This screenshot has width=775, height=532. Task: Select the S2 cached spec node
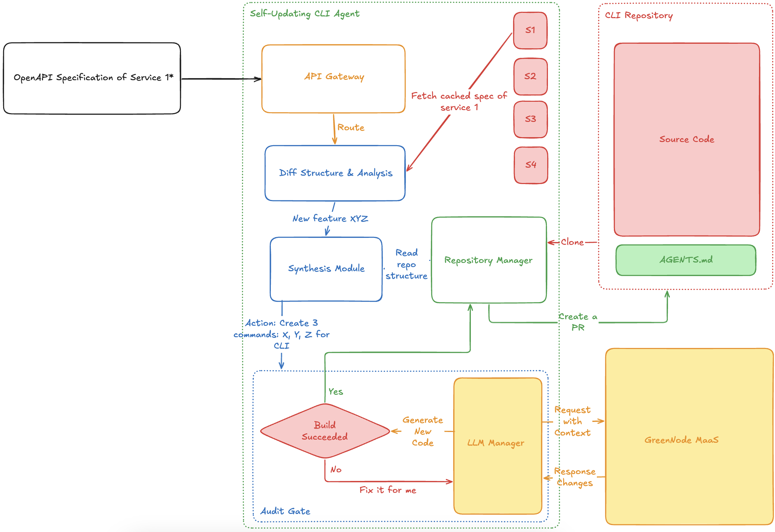click(531, 76)
